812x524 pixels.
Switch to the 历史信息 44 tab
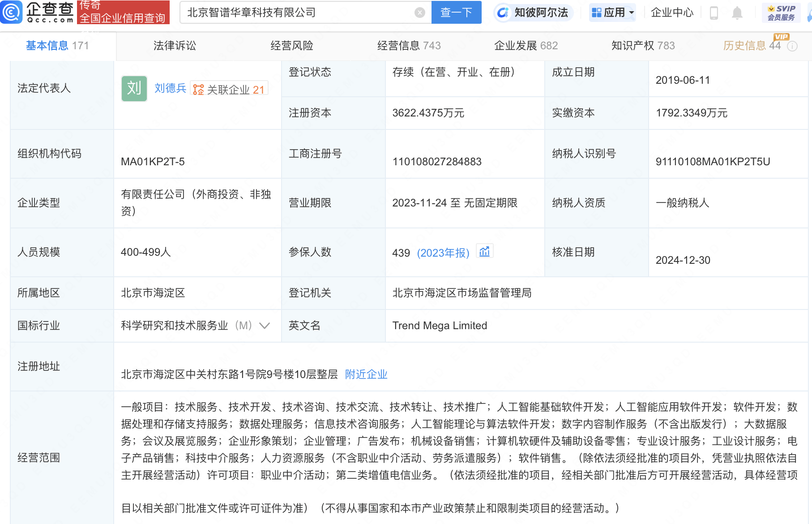pyautogui.click(x=752, y=46)
